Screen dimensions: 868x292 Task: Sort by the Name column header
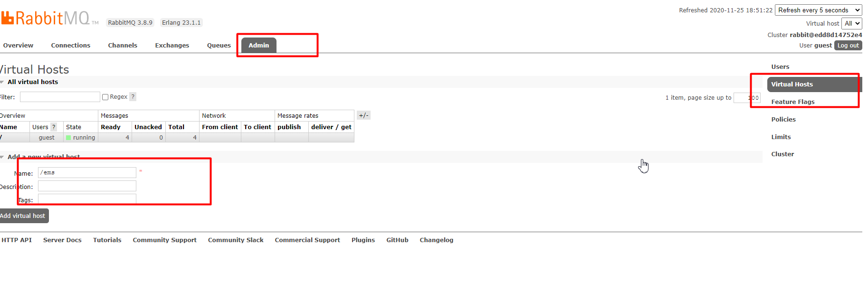(x=9, y=127)
